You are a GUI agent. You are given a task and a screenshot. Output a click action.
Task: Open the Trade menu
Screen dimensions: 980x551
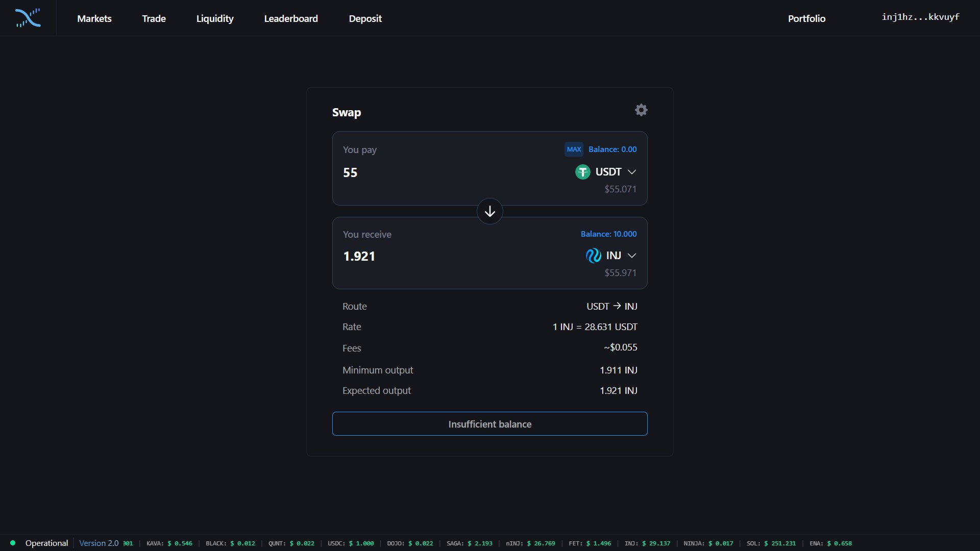coord(154,18)
